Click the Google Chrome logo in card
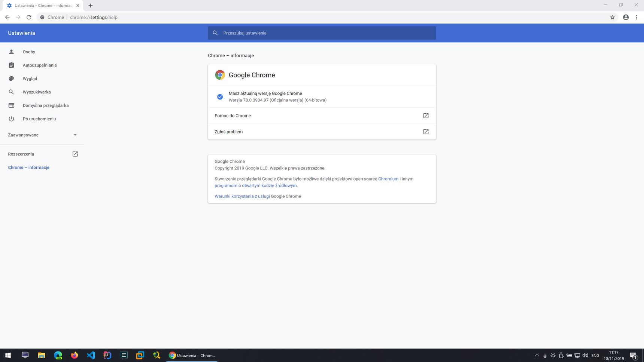Viewport: 644px width, 362px height. [x=220, y=75]
